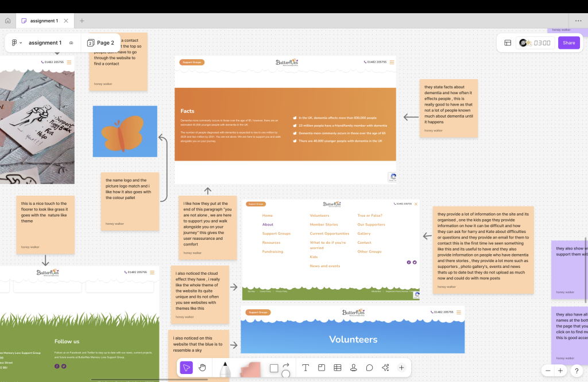
Task: Open the Figma main menu dropdown
Action: click(17, 43)
